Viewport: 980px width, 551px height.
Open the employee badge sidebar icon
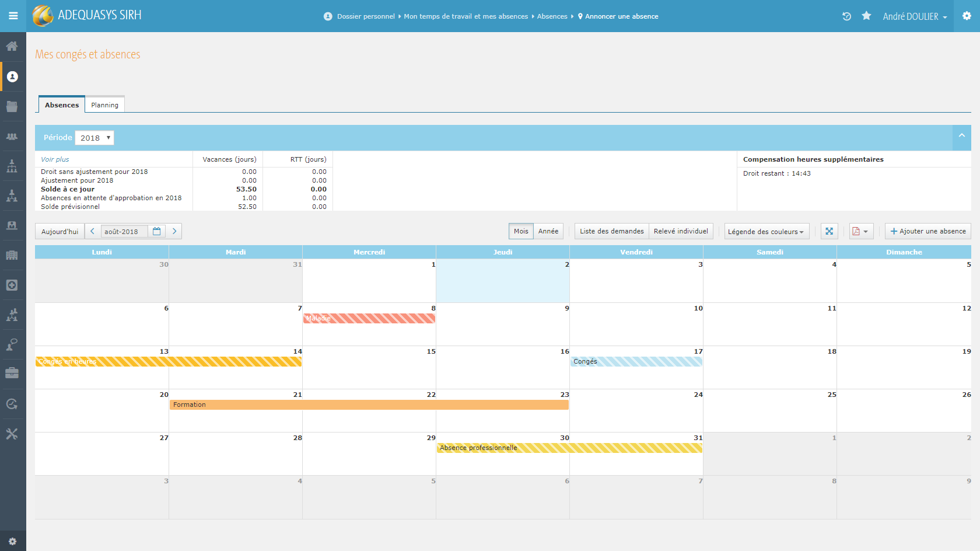[x=12, y=225]
